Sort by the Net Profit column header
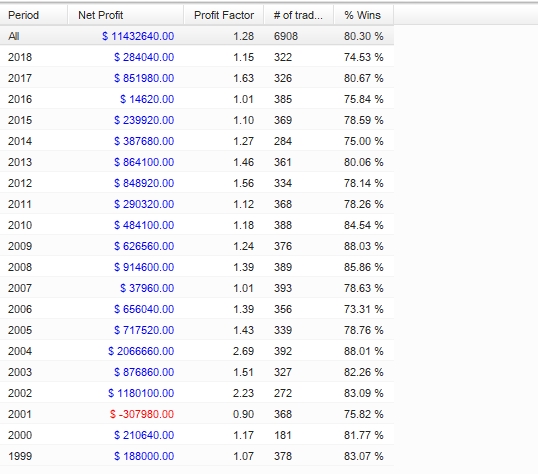This screenshot has width=538, height=474. pyautogui.click(x=126, y=15)
